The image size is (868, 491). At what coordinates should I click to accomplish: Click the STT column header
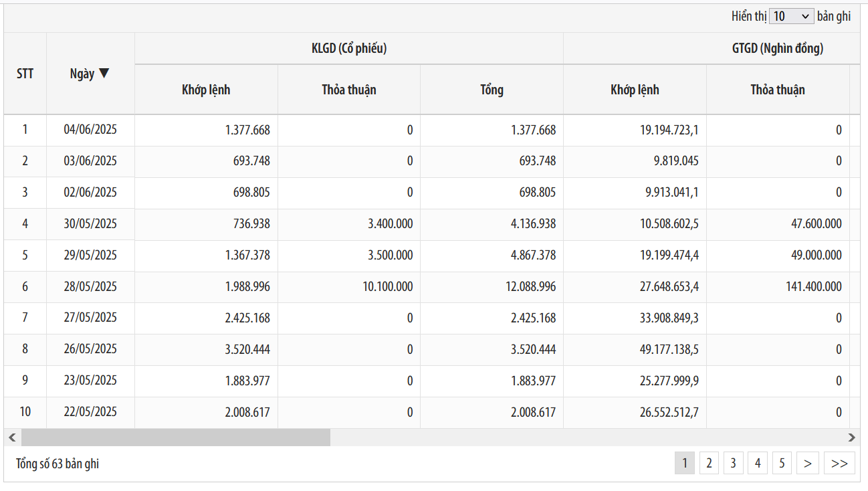point(25,74)
